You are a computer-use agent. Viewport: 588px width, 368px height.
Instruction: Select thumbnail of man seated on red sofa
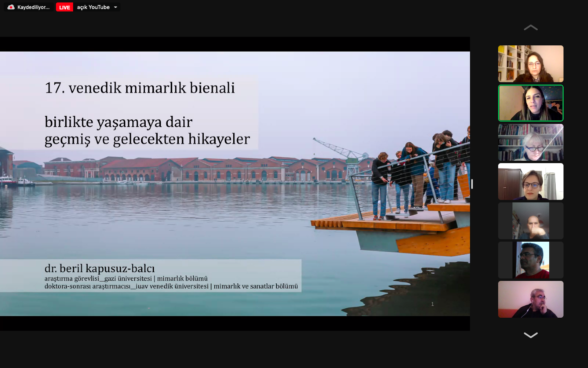pyautogui.click(x=531, y=299)
